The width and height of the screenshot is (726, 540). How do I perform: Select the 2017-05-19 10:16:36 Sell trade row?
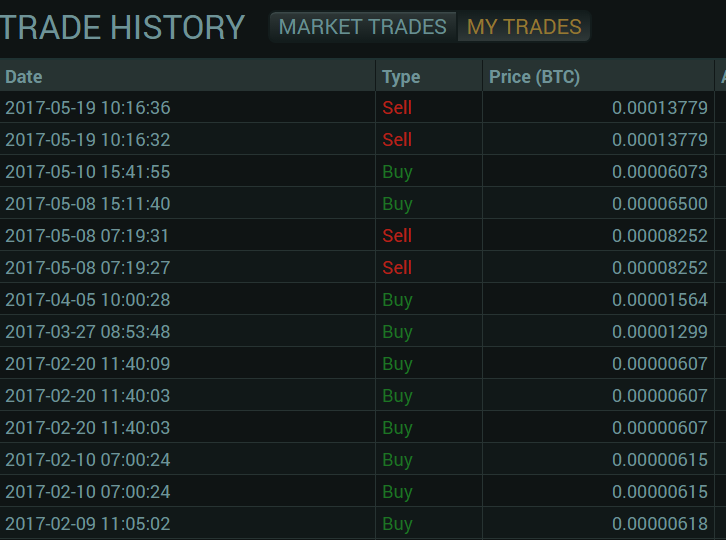[363, 107]
